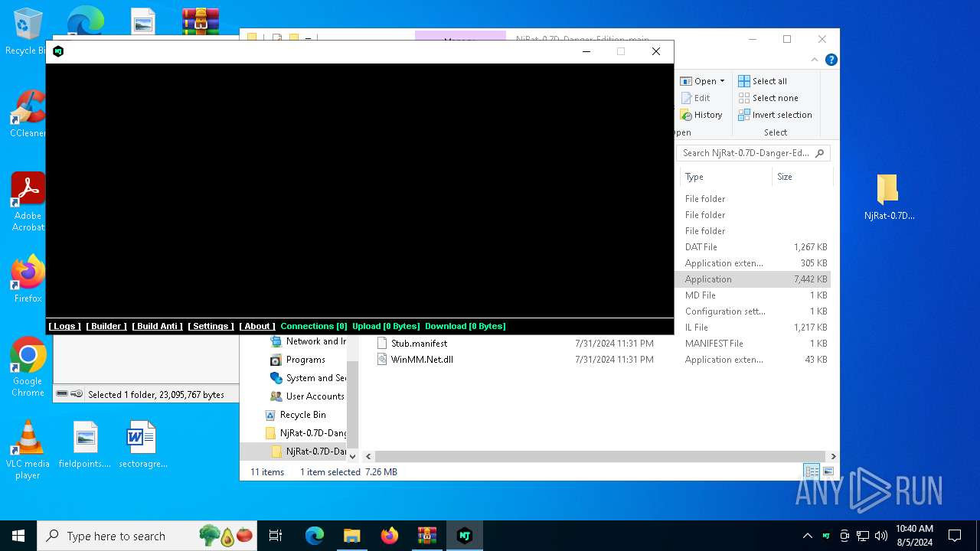Open Recycle Bin in navigation tree
This screenshot has height=551, width=980.
(296, 415)
